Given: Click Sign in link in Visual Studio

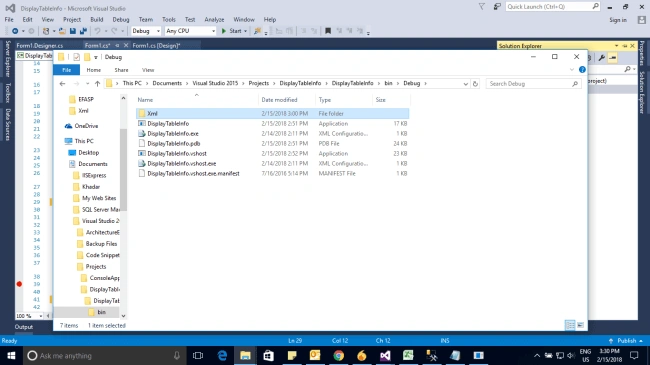Looking at the screenshot, I should [618, 20].
